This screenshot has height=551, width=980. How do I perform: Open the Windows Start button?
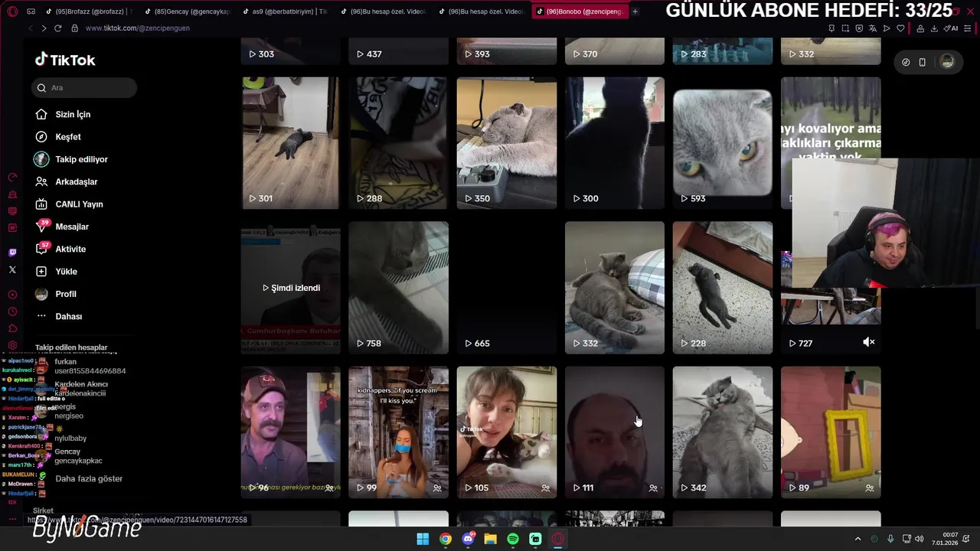coord(423,539)
